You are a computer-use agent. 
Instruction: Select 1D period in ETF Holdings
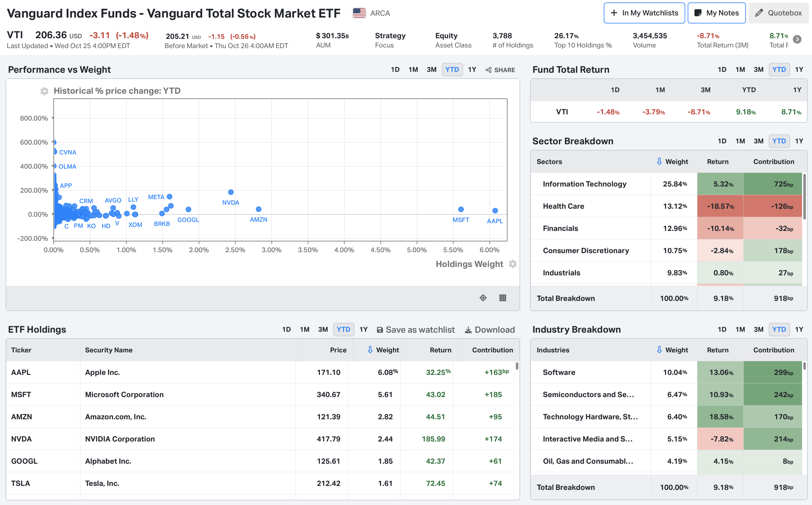tap(286, 329)
